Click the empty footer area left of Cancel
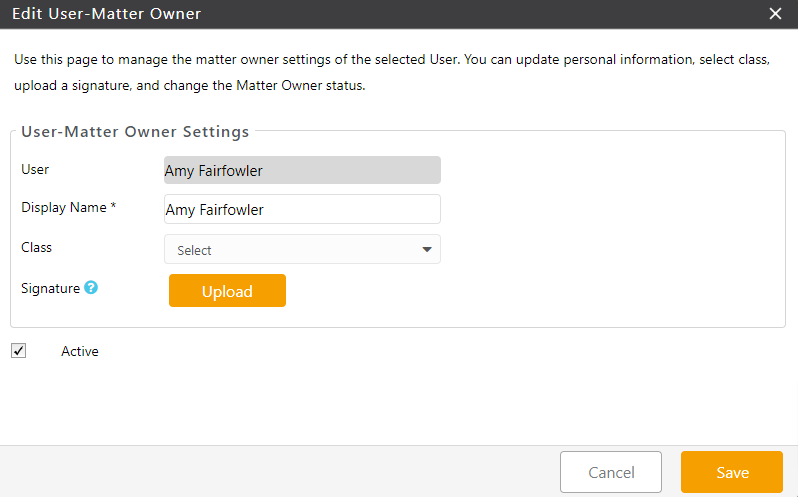Viewport: 798px width, 497px height. coord(280,472)
